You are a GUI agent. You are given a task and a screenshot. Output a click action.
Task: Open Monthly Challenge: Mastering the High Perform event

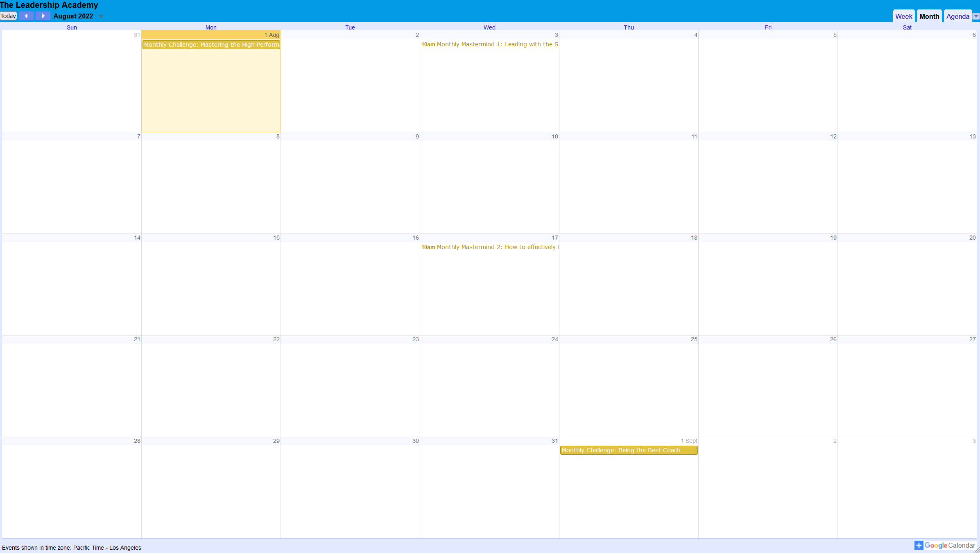click(211, 45)
